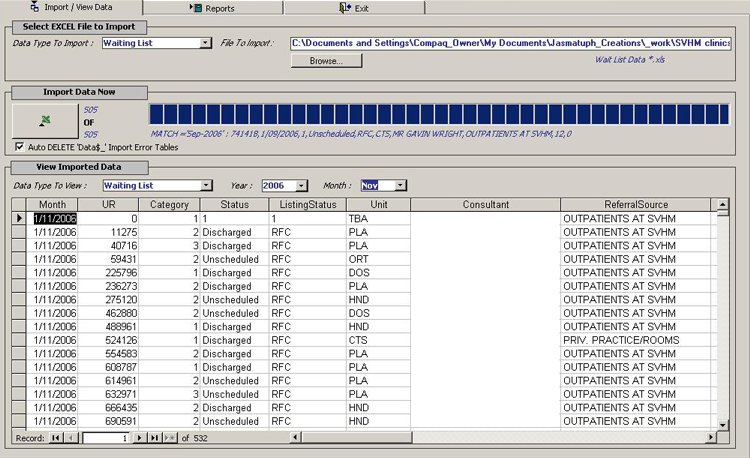
Task: Click DOS unit cell in row 225796
Action: 379,273
